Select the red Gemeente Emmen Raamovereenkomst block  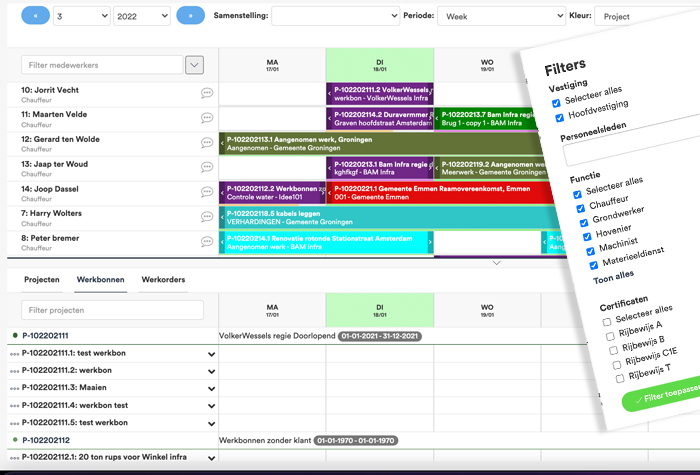[x=430, y=193]
